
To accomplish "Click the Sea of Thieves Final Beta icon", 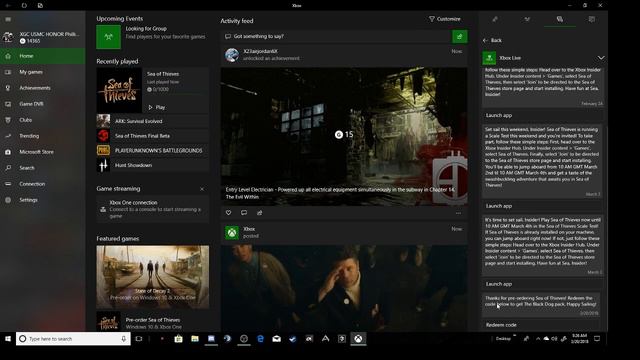I will [103, 136].
